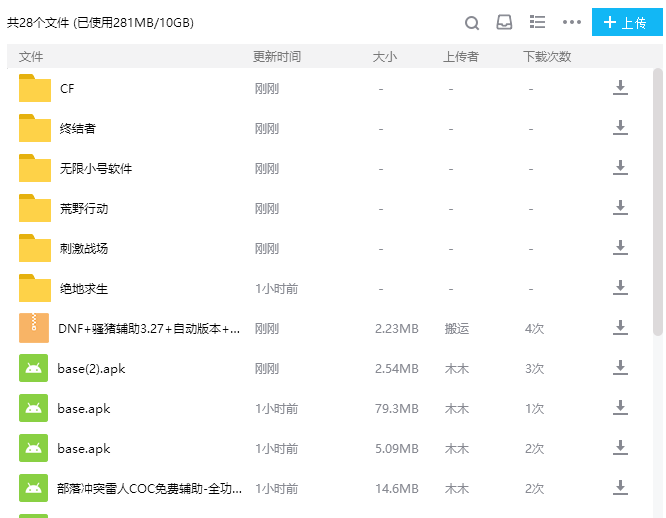Download base(2).apk file
The height and width of the screenshot is (518, 666).
click(x=620, y=368)
